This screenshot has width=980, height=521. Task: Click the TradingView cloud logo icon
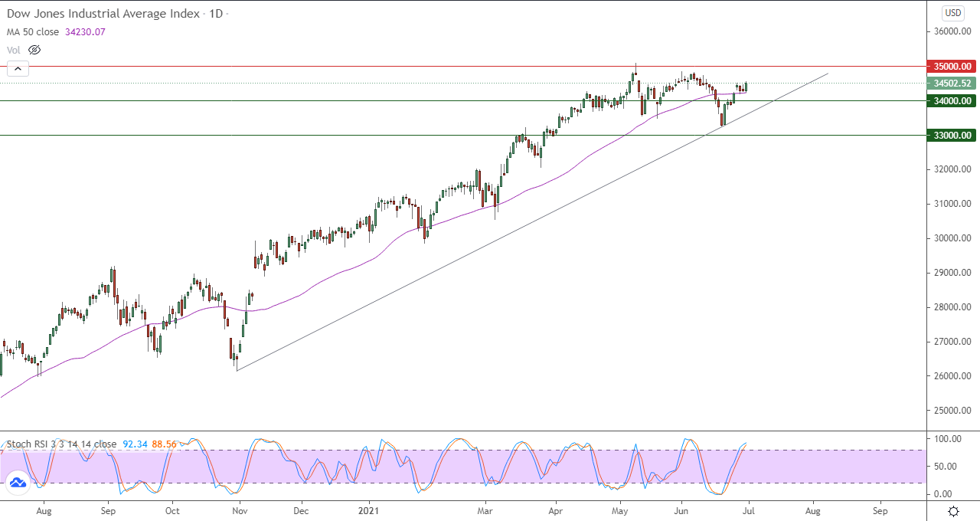[17, 483]
